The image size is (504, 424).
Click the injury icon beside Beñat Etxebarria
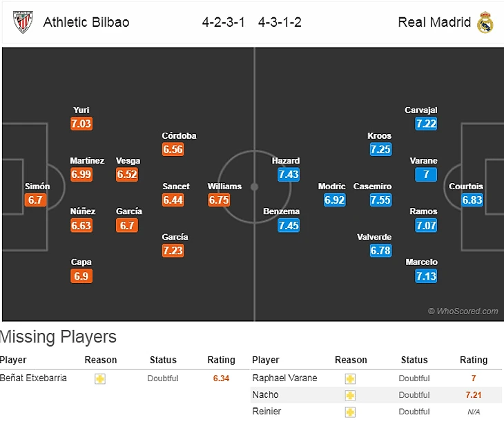[100, 379]
